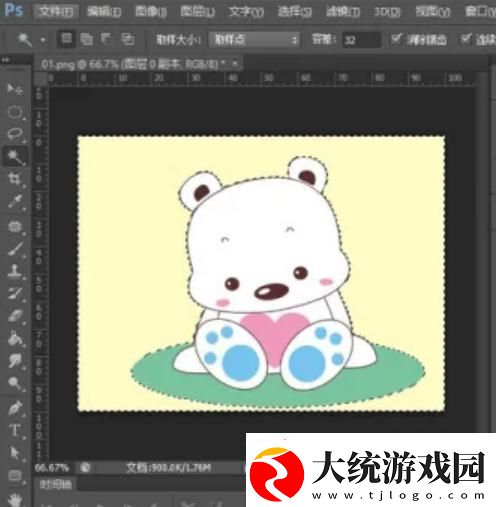Select the Smudge tool
The width and height of the screenshot is (496, 507).
[x=15, y=361]
